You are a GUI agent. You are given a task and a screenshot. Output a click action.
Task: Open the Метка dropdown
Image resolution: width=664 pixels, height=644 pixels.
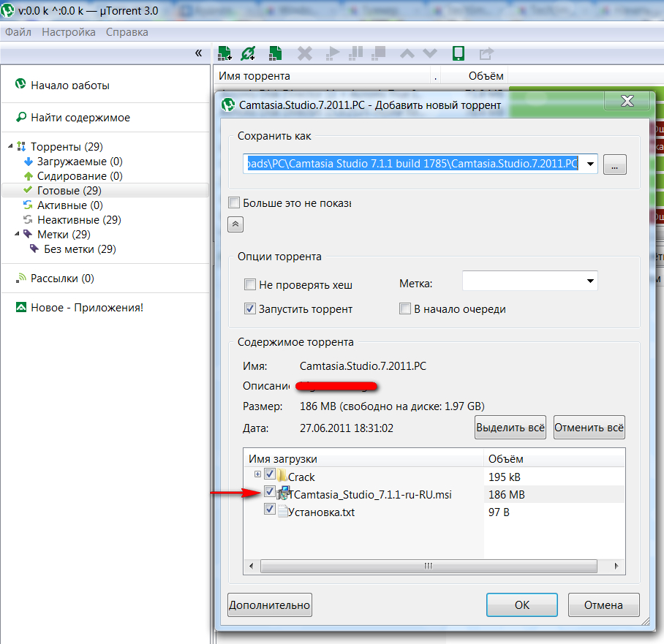click(x=529, y=281)
